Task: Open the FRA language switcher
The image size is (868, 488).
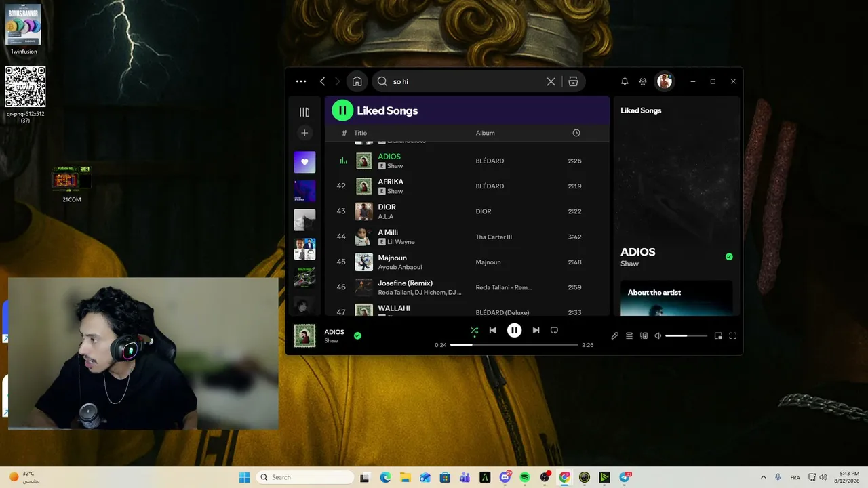Action: [x=795, y=477]
